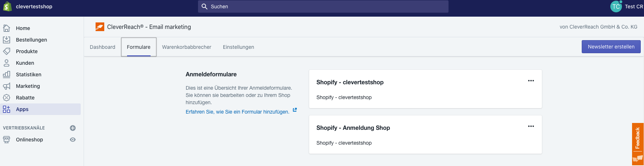The image size is (644, 166).
Task: Add a sales channel with plus icon
Action: [x=73, y=128]
